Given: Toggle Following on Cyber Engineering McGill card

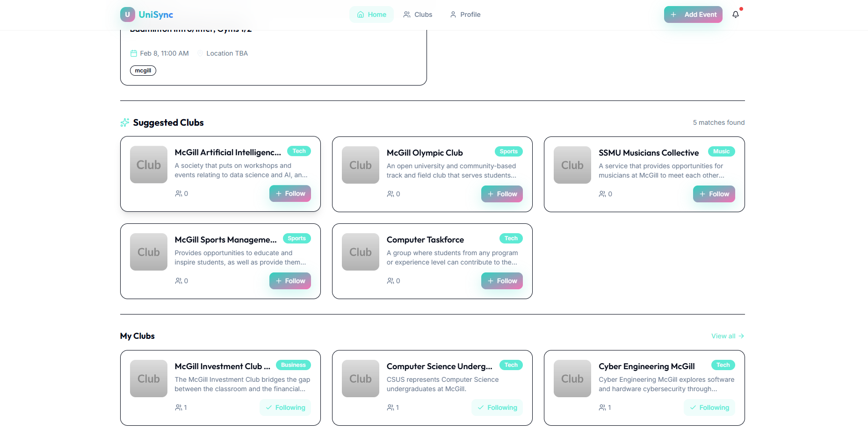Looking at the screenshot, I should tap(709, 407).
